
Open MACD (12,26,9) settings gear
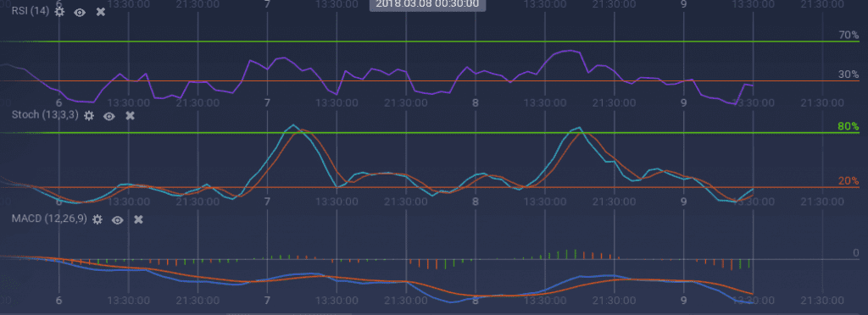(x=97, y=219)
